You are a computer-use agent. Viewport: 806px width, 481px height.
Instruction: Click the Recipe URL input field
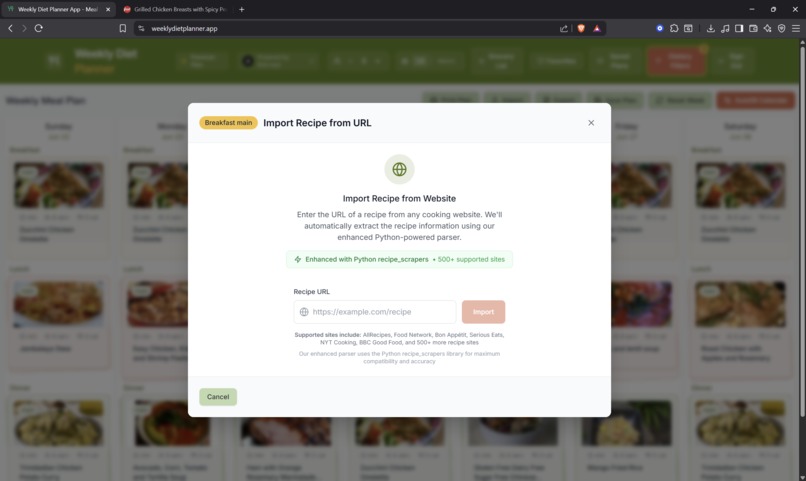(375, 312)
